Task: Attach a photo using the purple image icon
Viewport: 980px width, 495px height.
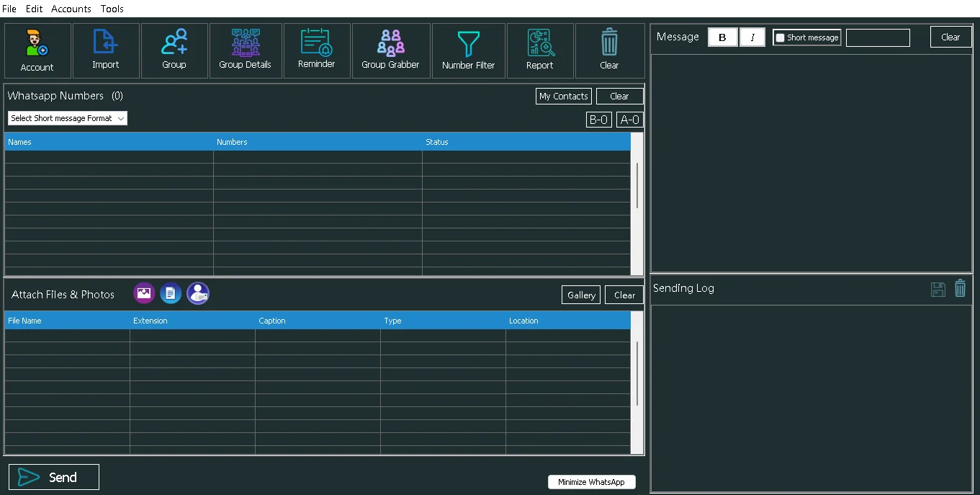Action: click(x=144, y=293)
